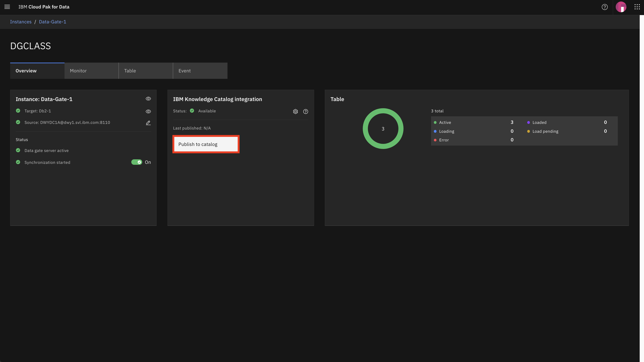
Task: Click the green donut chart ring
Action: 365,129
